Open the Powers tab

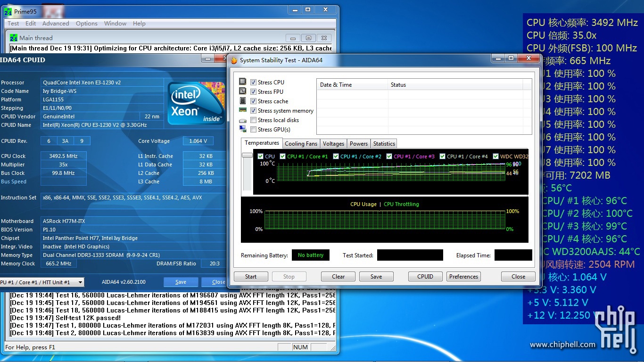[359, 144]
